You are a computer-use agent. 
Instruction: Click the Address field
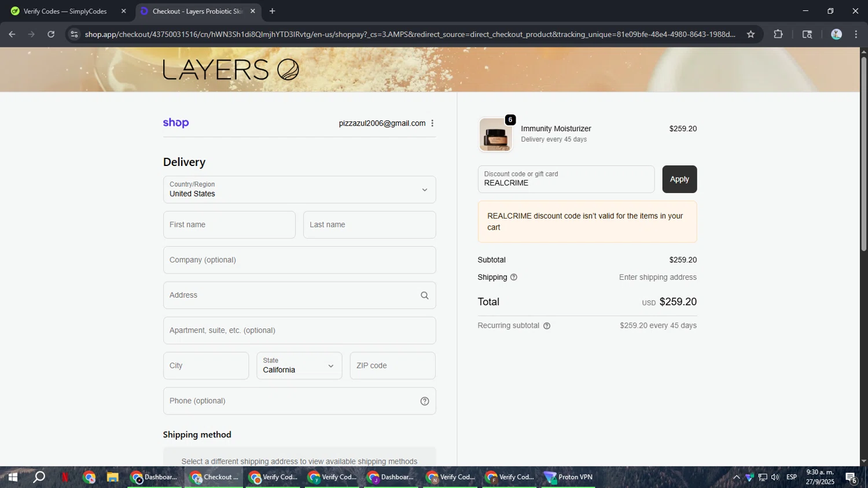299,295
